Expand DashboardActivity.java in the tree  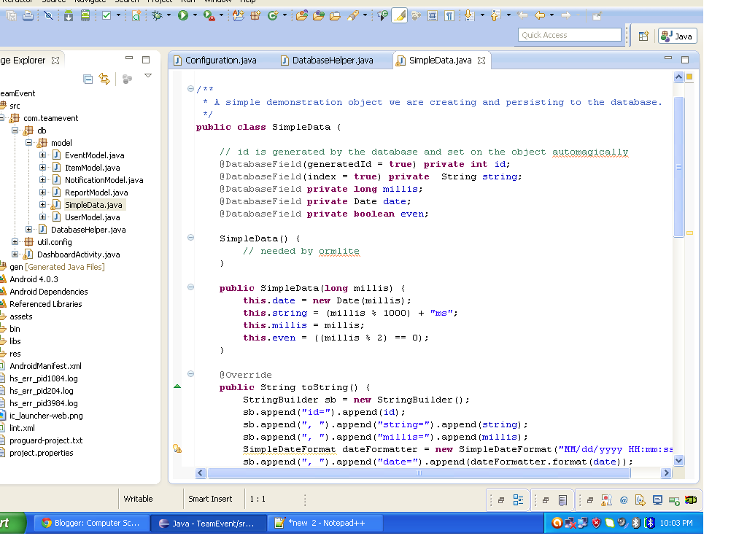[15, 254]
